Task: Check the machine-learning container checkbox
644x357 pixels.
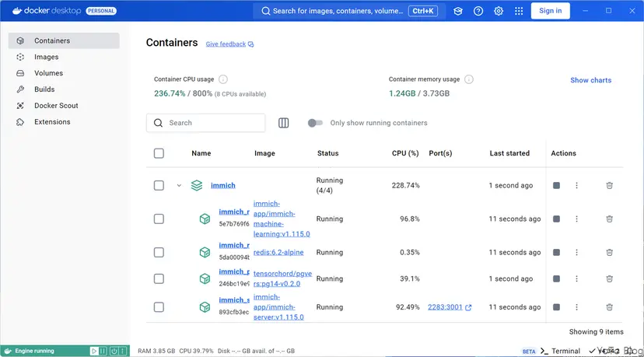Action: pos(159,219)
